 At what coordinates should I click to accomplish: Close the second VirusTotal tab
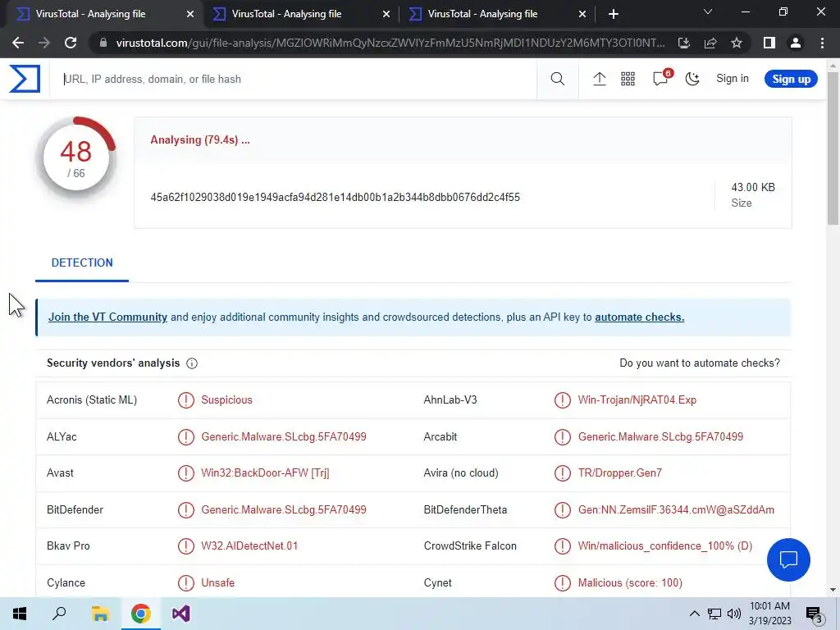coord(386,15)
